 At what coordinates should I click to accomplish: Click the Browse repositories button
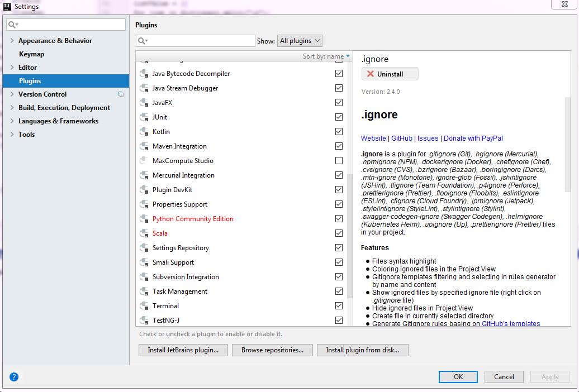272,350
